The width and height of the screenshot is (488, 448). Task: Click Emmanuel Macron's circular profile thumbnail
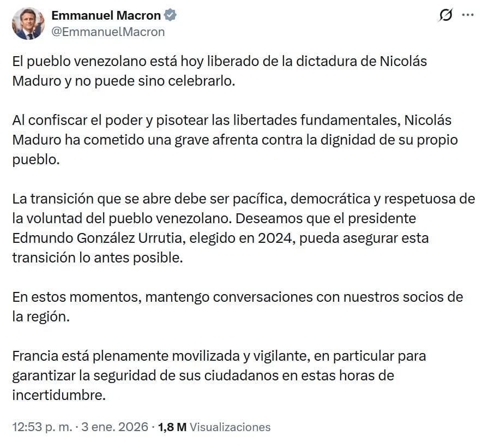(x=28, y=24)
